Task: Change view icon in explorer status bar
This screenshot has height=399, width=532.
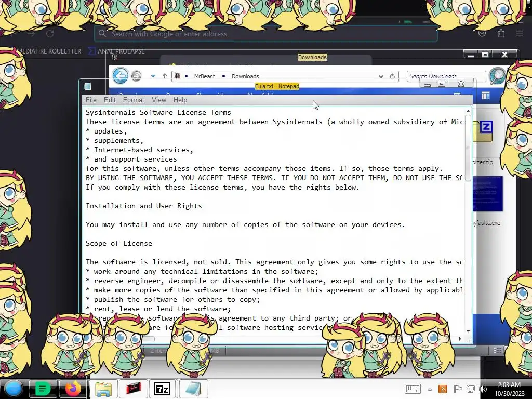Action: (x=497, y=351)
